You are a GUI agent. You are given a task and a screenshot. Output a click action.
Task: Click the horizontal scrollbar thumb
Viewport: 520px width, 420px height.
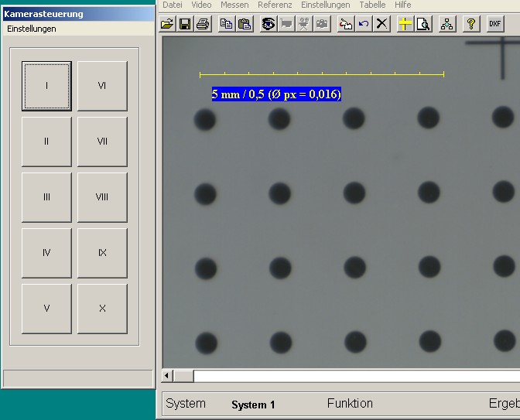pos(183,376)
